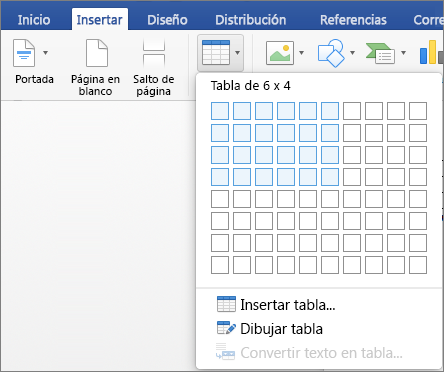The image size is (444, 372).
Task: Switch to the Inicio tab
Action: (34, 20)
